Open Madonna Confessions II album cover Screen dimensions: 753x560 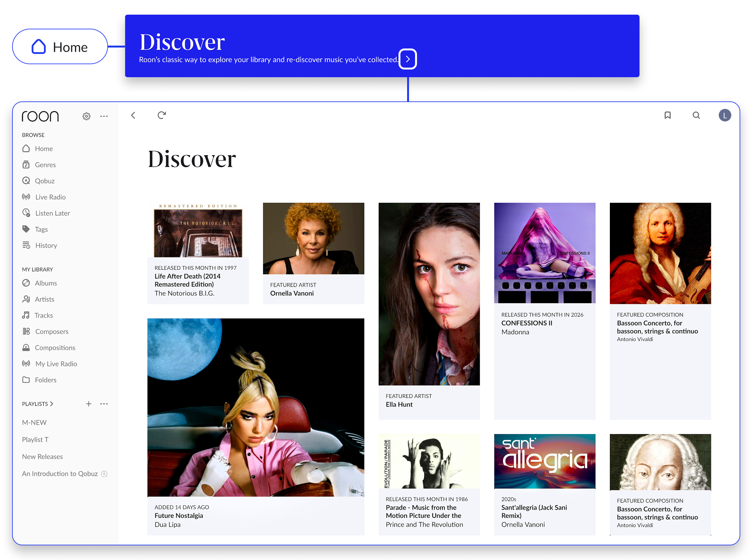(x=545, y=253)
